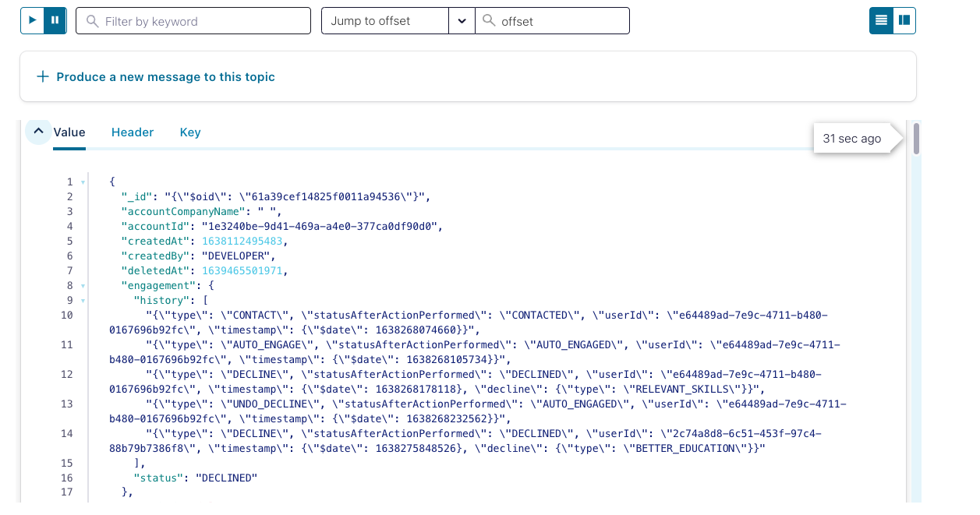Switch to the split card view

[x=904, y=20]
